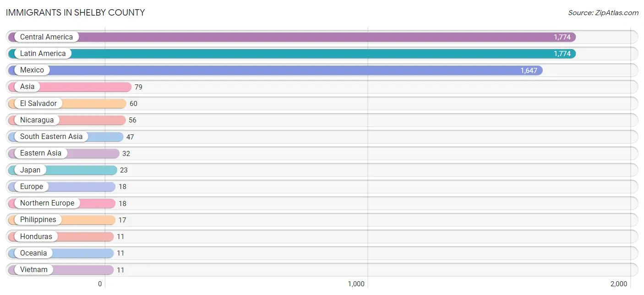Click the value 17 beside Philippines
The image size is (644, 295).
pos(122,220)
